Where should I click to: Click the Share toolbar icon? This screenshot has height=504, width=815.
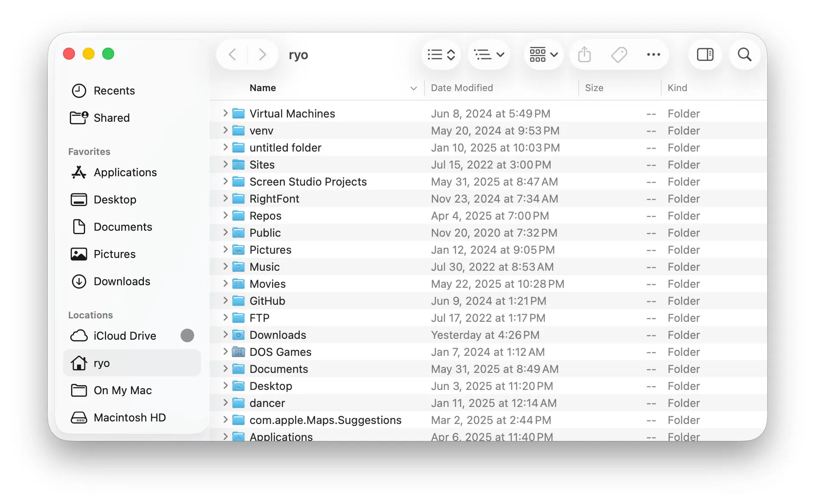(584, 54)
